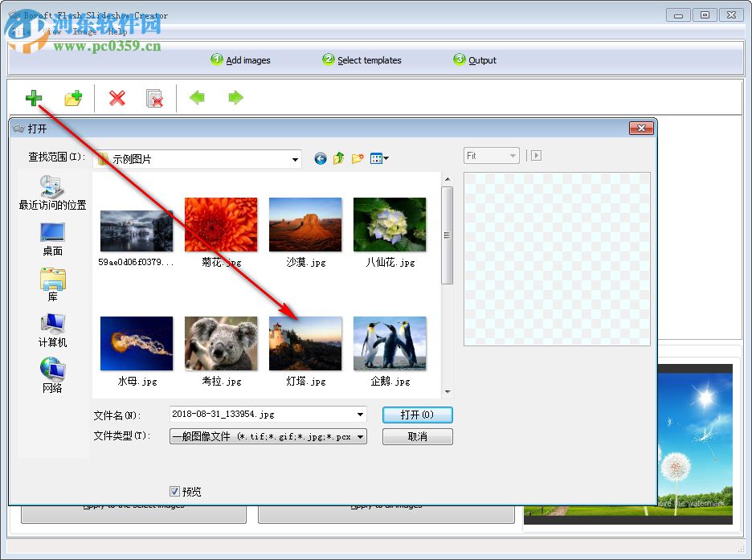Click the Remove All Images icon
This screenshot has height=560, width=752.
click(x=155, y=98)
